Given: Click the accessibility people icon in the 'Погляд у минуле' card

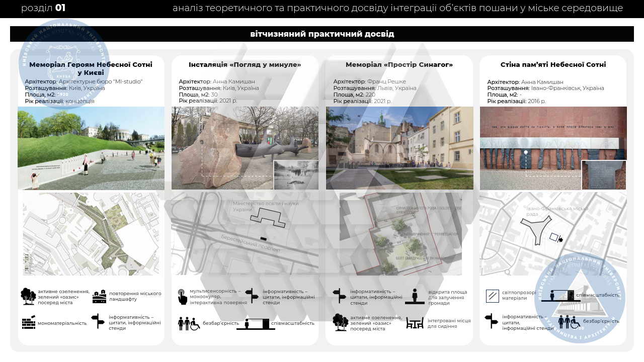Looking at the screenshot, I should (x=189, y=323).
